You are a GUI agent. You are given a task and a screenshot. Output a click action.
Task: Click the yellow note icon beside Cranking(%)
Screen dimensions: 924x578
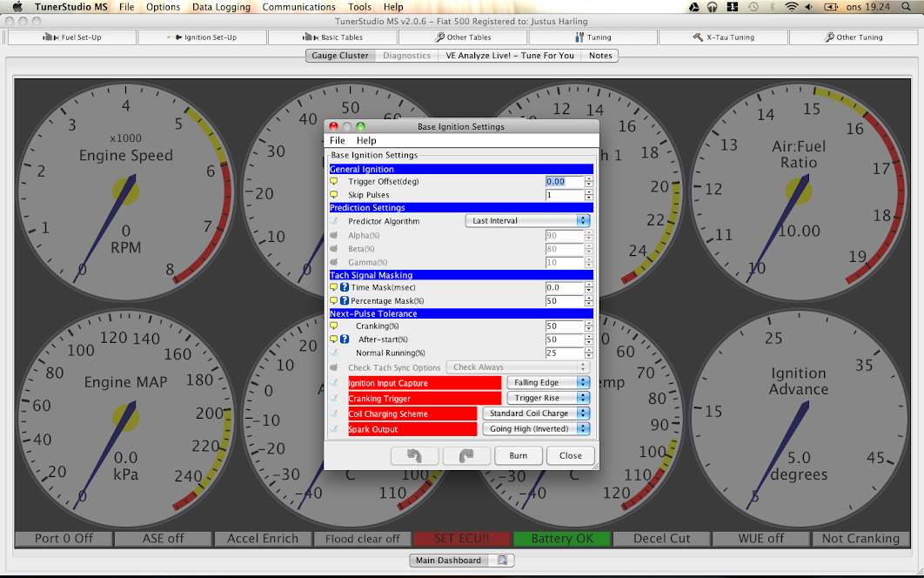tap(333, 326)
